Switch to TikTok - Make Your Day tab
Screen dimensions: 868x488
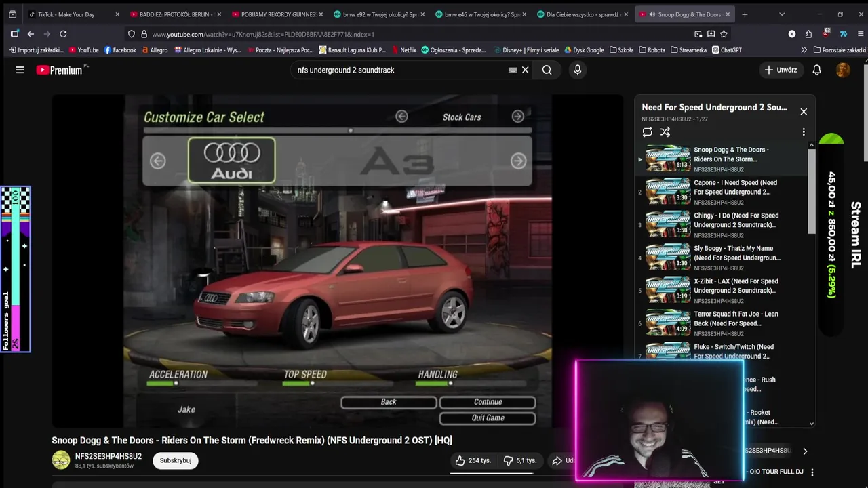[73, 14]
